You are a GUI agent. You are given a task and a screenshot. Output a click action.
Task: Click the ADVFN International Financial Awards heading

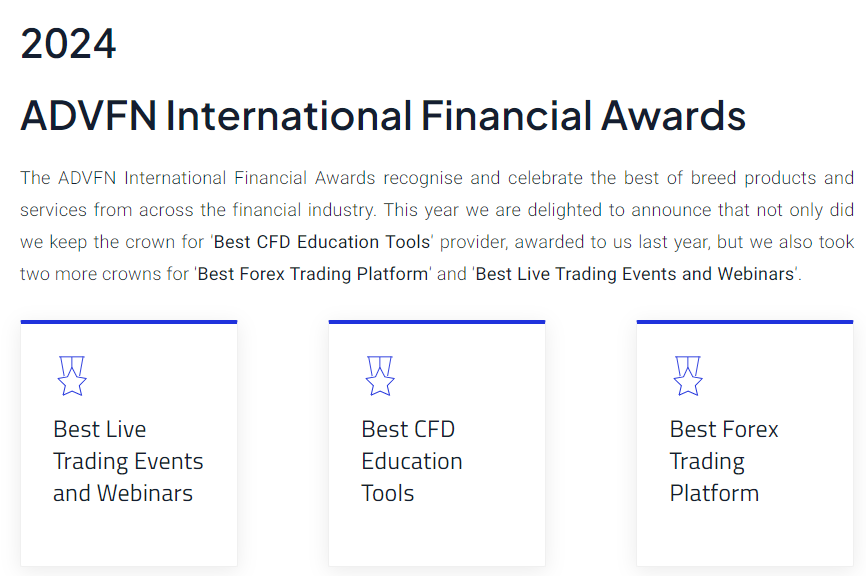pos(383,116)
